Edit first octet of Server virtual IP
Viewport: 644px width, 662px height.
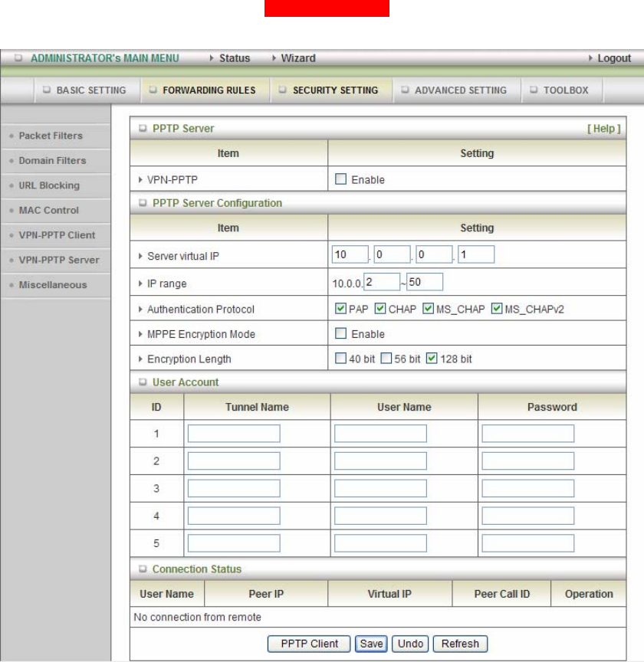pyautogui.click(x=350, y=254)
